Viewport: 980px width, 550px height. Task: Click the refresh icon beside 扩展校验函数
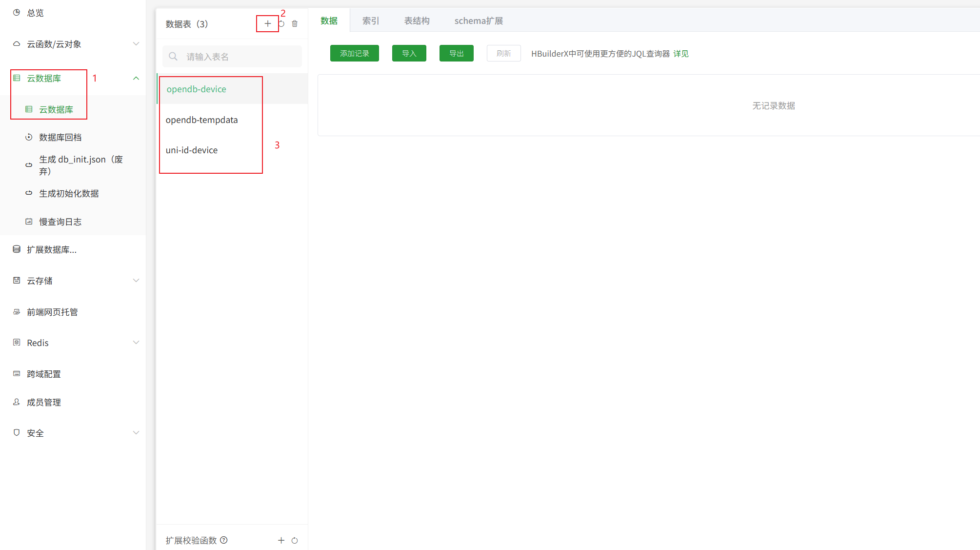[295, 540]
